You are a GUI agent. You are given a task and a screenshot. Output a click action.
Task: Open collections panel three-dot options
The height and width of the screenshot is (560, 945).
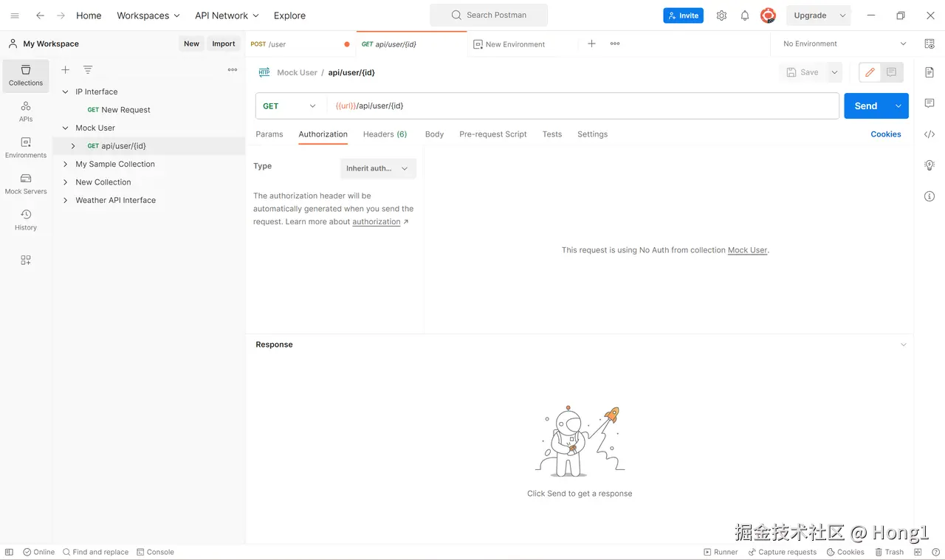tap(233, 69)
